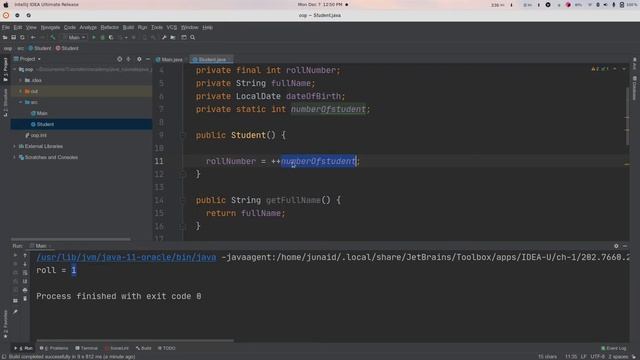Toggle soft-wrap in Run console

25,273
